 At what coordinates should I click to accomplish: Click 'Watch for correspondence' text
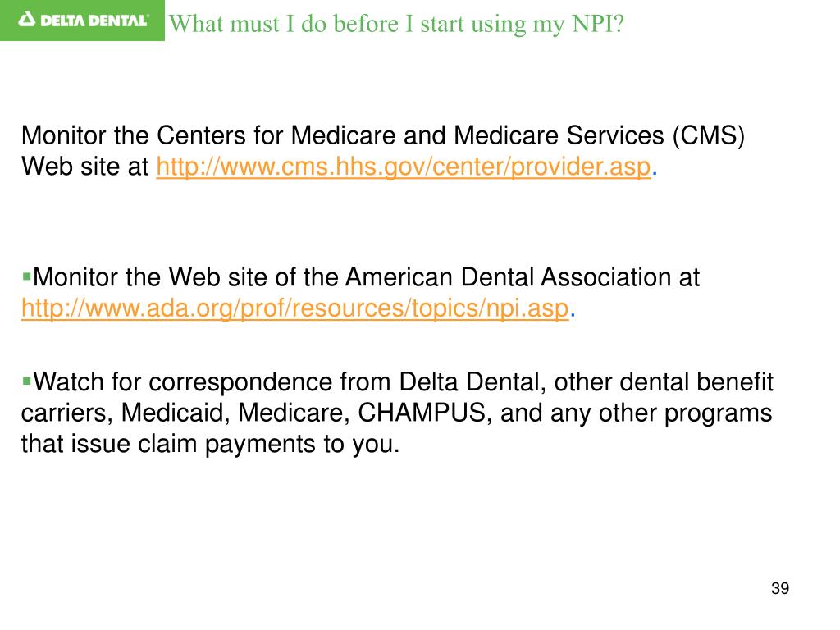[x=182, y=382]
